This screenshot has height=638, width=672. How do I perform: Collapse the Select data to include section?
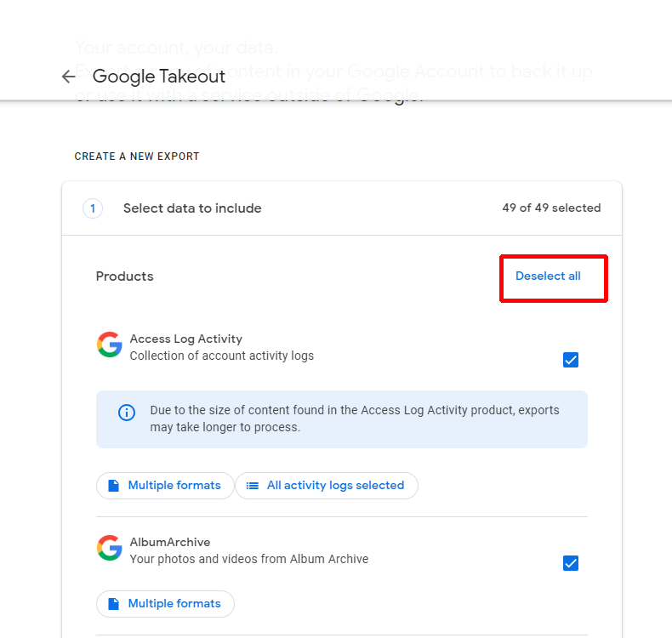click(192, 208)
